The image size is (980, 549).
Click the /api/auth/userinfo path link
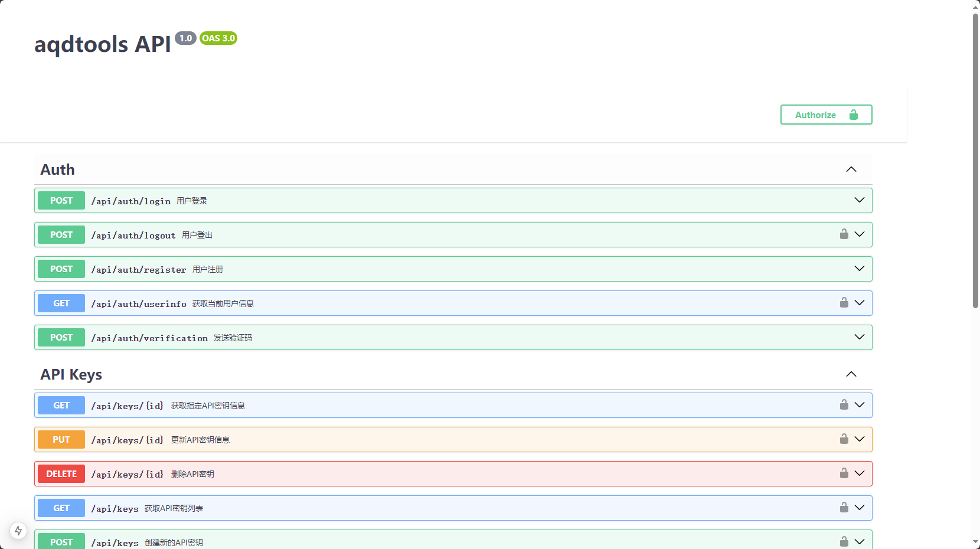pyautogui.click(x=139, y=303)
